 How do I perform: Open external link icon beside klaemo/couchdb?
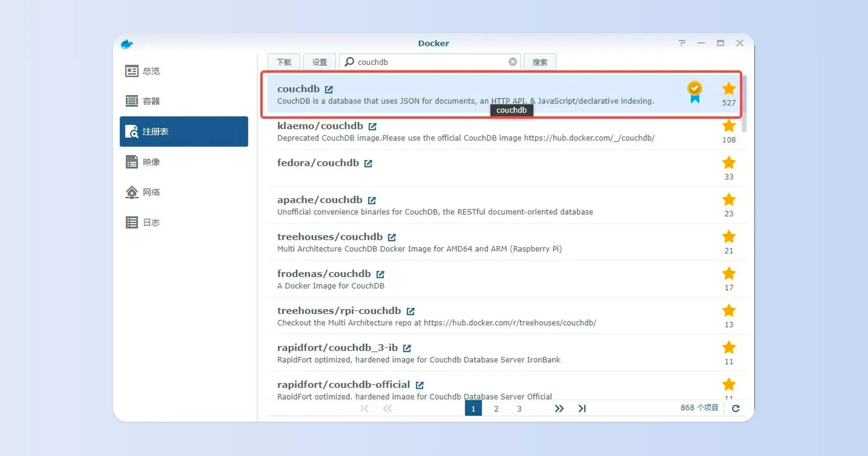tap(372, 127)
